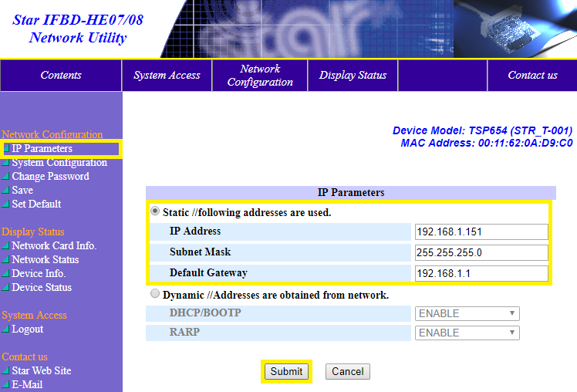Open Device Info. sidebar link

tap(39, 273)
